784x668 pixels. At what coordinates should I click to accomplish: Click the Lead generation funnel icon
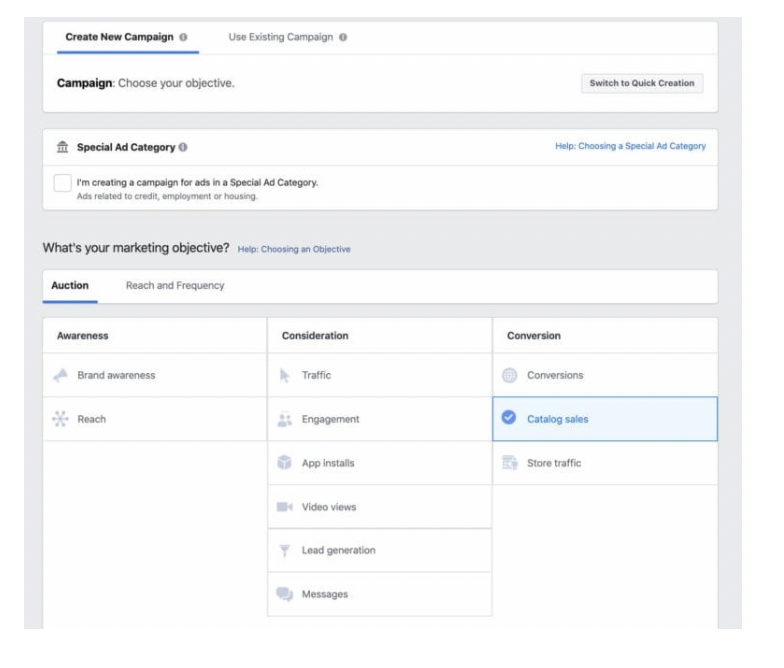pyautogui.click(x=284, y=551)
